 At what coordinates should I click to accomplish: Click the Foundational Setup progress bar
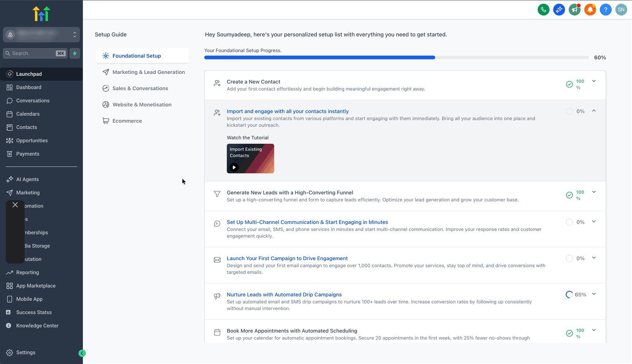coord(396,58)
